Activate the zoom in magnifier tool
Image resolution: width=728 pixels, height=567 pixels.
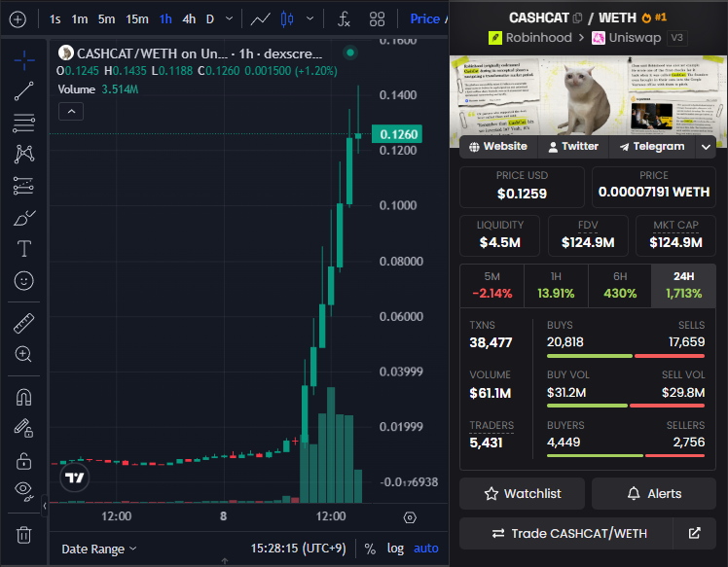click(x=23, y=354)
